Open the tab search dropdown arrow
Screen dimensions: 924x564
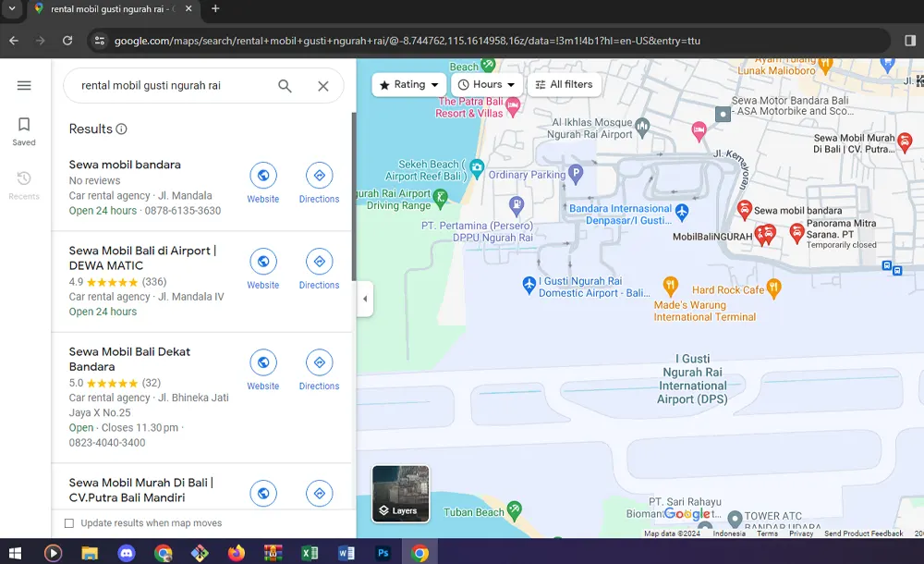[12, 9]
